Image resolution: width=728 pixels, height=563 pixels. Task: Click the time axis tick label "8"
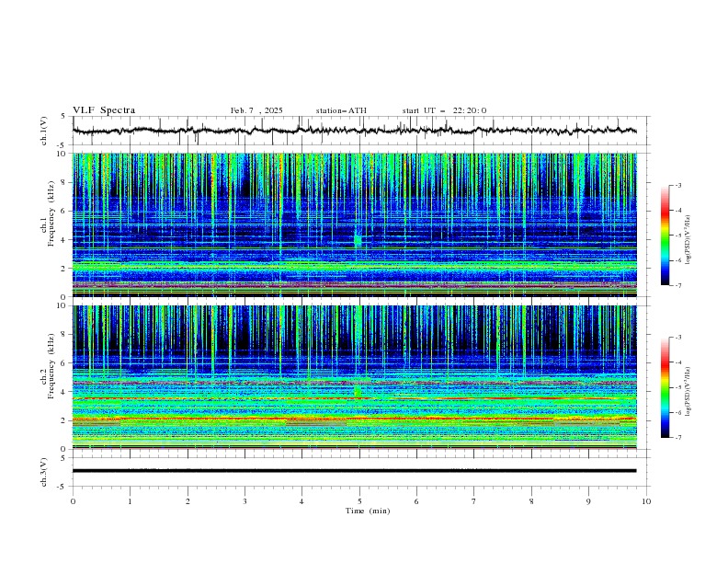click(x=531, y=501)
